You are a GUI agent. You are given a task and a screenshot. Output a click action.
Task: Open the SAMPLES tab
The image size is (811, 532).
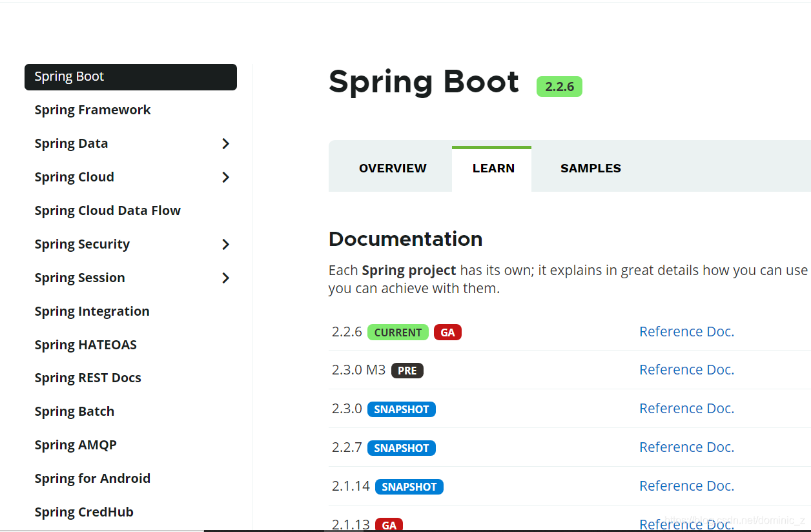coord(591,169)
